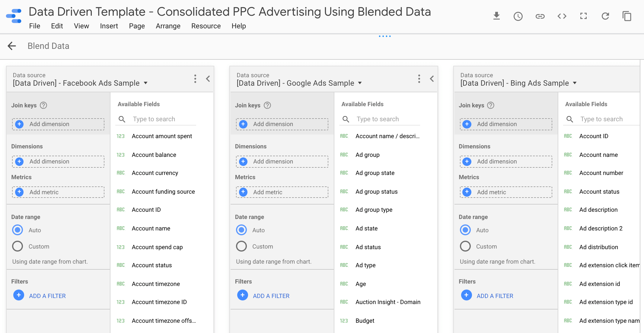This screenshot has height=333, width=644.
Task: Select the Auto date range radio button in Facebook
Action: (18, 230)
